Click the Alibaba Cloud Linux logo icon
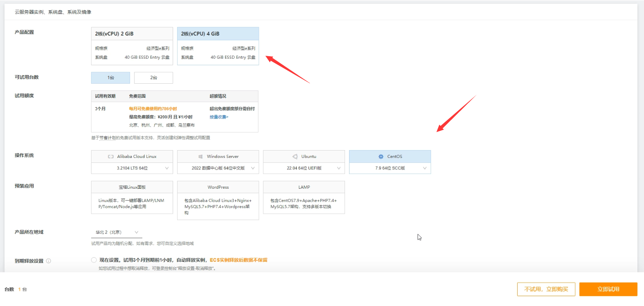644x306 pixels. [111, 157]
